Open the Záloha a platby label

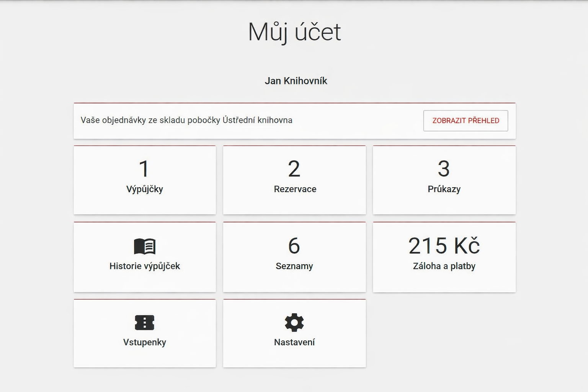tap(444, 266)
